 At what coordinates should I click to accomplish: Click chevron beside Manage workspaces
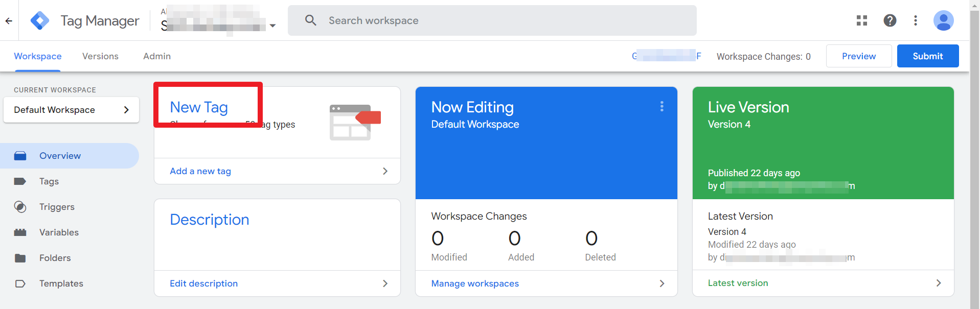(662, 283)
